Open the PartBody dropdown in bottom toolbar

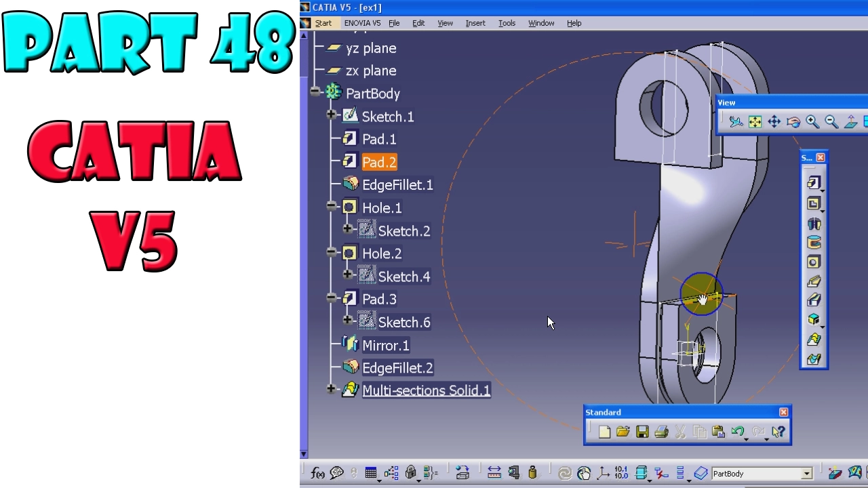pos(807,474)
